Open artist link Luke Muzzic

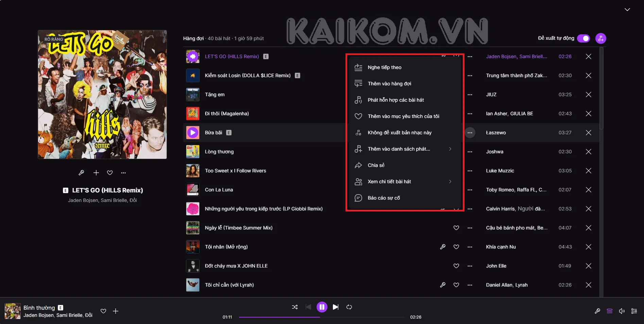coord(500,171)
